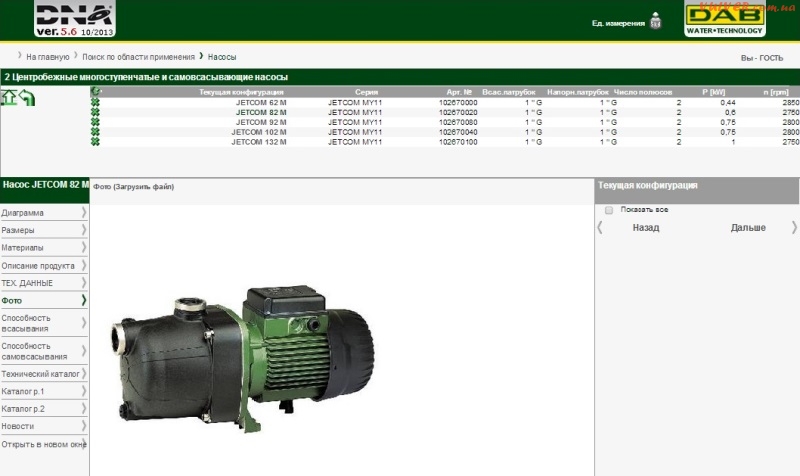Click the green cross icon for JETCOM 82 M

(95, 112)
